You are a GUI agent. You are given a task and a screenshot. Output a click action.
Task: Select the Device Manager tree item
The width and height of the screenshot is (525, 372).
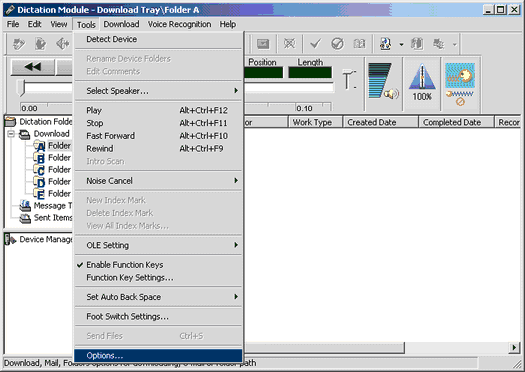(39, 240)
